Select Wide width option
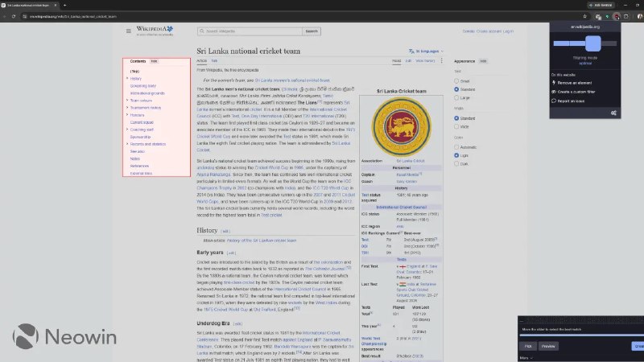Viewport: 644px width, 362px height. tap(456, 126)
